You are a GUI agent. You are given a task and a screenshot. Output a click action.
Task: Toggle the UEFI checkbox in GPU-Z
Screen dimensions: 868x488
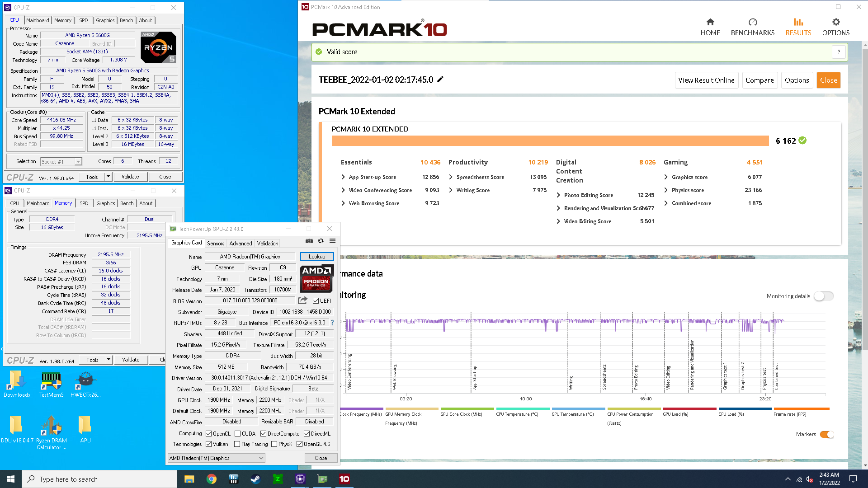coord(316,301)
